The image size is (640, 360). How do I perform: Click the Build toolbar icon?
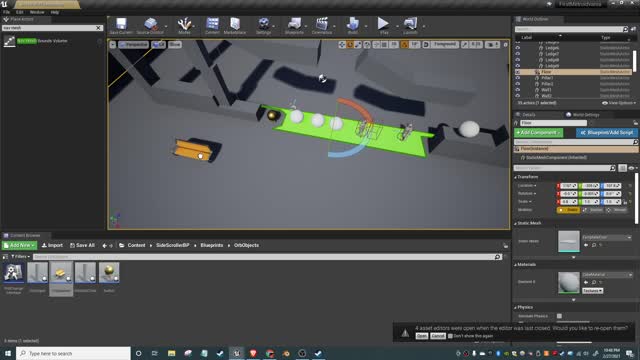[x=353, y=26]
